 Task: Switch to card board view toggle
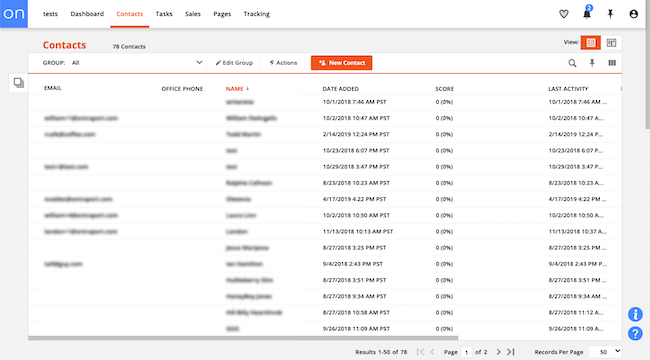click(611, 42)
